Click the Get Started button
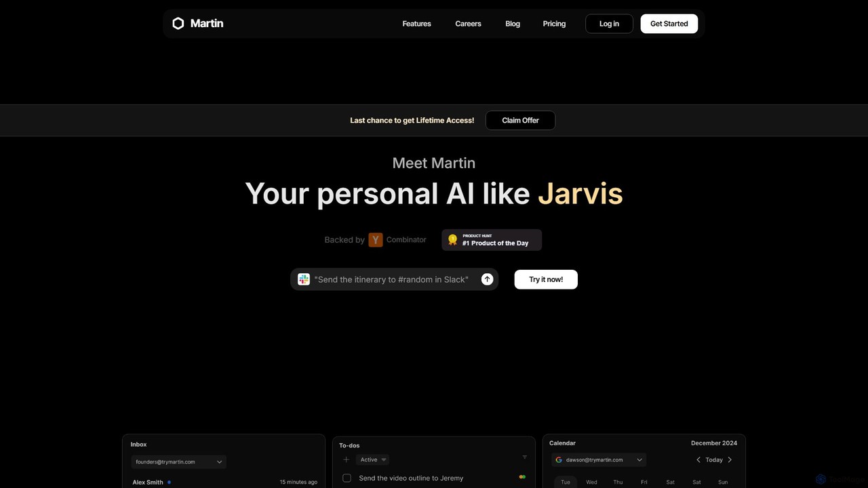The height and width of the screenshot is (488, 868). 669,24
